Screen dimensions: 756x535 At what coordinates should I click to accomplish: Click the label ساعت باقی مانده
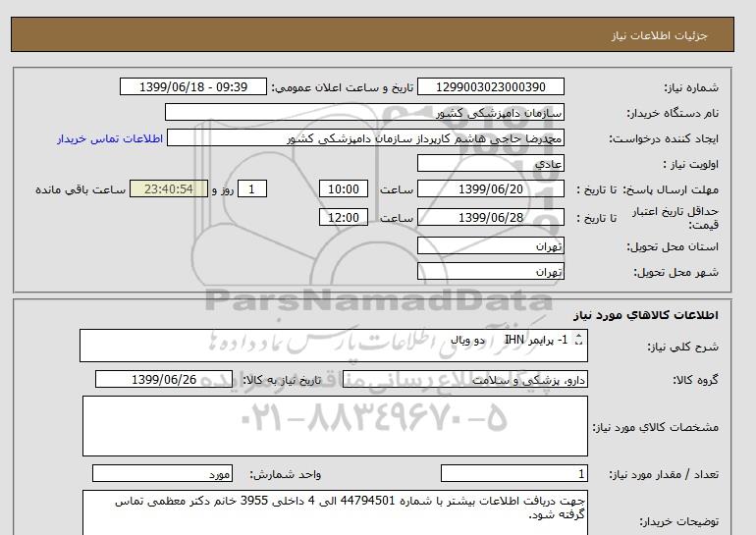click(x=81, y=189)
